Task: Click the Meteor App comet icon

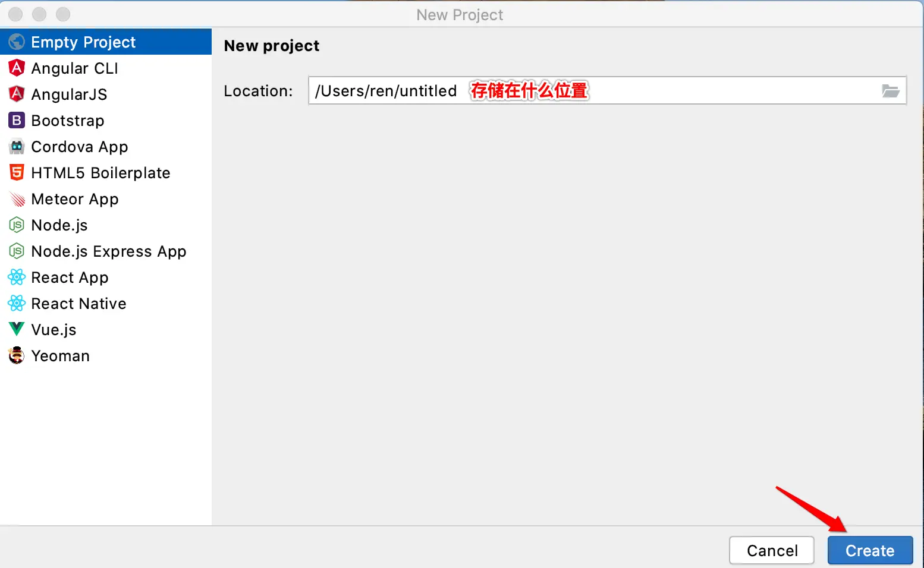Action: pyautogui.click(x=17, y=198)
